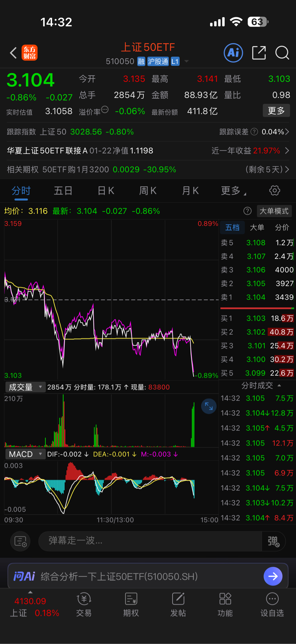Tap the 买1 3.103 order row
The width and height of the screenshot is (296, 644).
(257, 318)
